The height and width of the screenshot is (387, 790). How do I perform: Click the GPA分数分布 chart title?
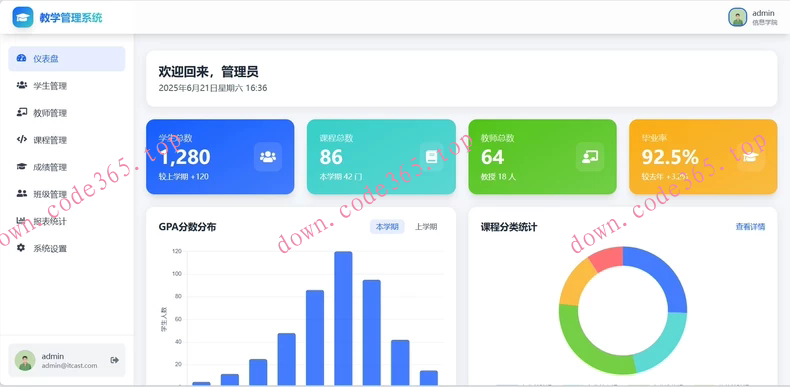(x=187, y=227)
